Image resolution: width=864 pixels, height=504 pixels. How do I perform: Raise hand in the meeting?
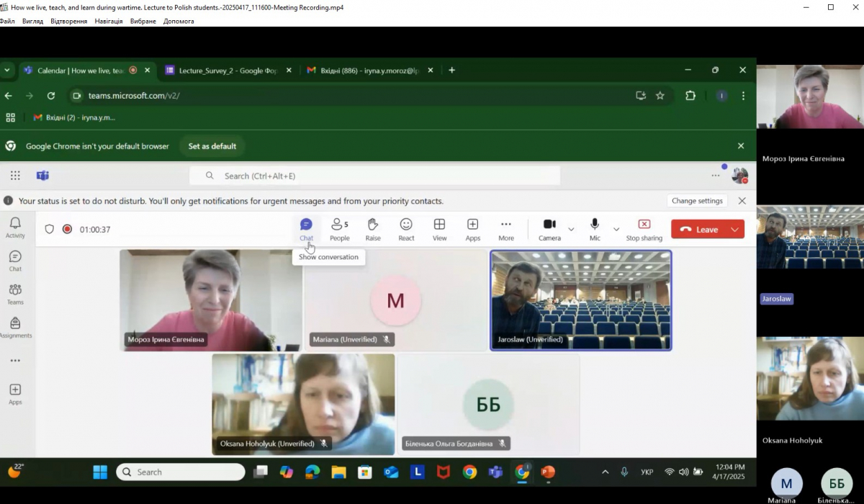373,229
